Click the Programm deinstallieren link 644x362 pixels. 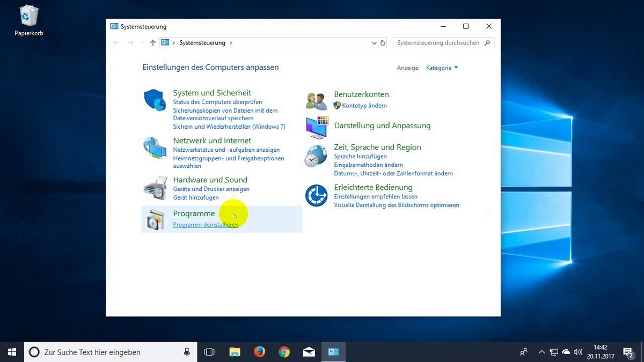point(206,224)
